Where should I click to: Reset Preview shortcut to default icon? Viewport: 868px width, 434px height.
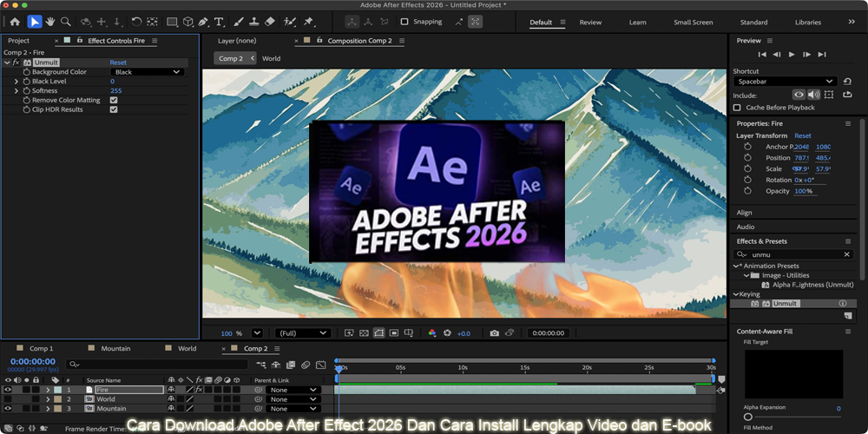coord(847,82)
